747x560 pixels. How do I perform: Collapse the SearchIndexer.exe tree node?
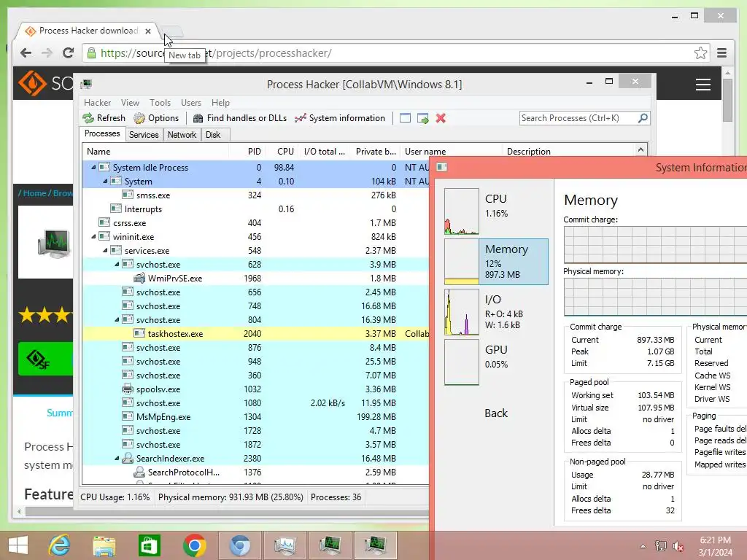[x=117, y=459]
